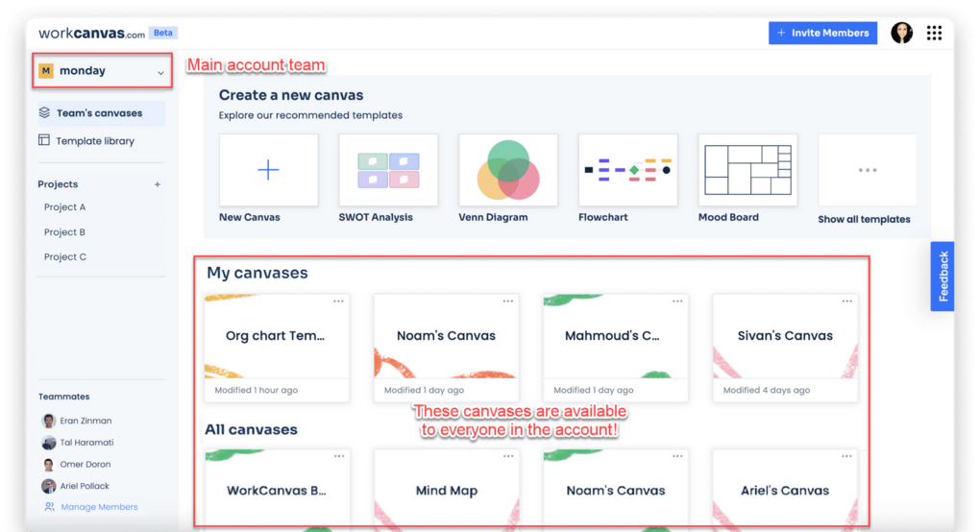Select the Flowchart template
The width and height of the screenshot is (980, 532).
tap(628, 170)
